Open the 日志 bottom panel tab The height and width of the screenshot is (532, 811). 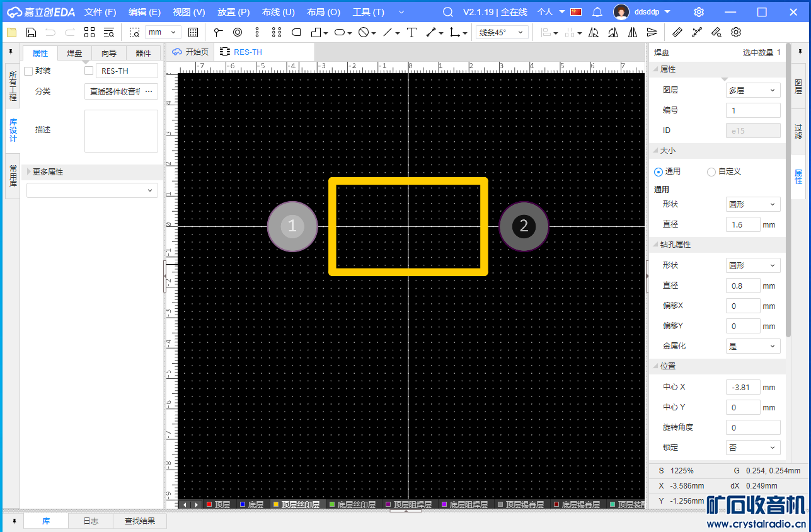[x=91, y=521]
